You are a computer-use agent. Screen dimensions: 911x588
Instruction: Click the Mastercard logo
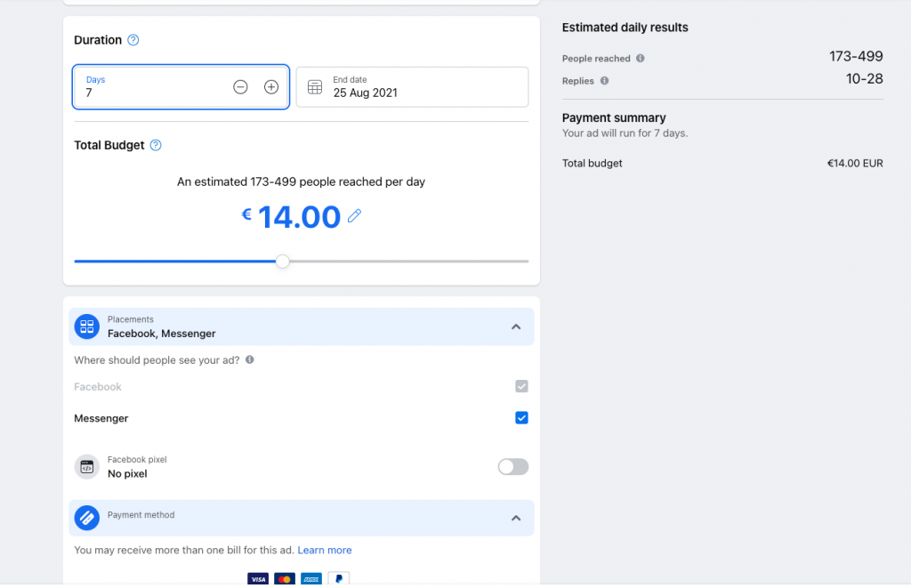click(285, 579)
